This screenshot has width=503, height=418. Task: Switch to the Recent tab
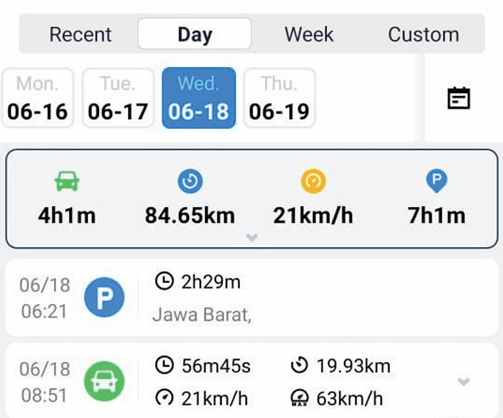80,34
